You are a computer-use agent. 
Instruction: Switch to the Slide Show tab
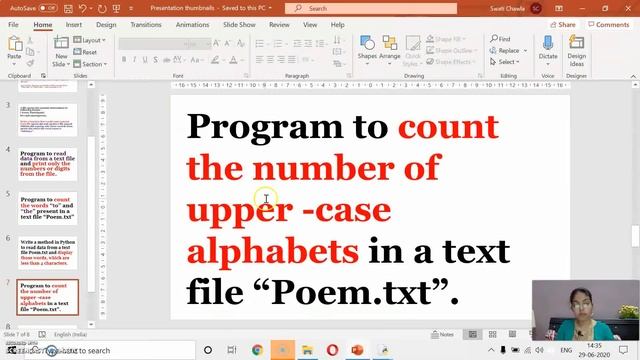[239, 24]
